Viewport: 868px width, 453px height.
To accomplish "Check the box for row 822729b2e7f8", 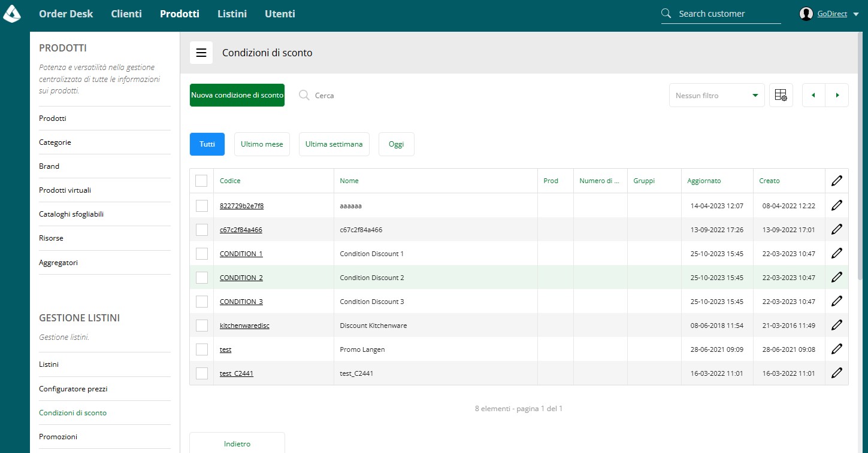I will [x=202, y=206].
